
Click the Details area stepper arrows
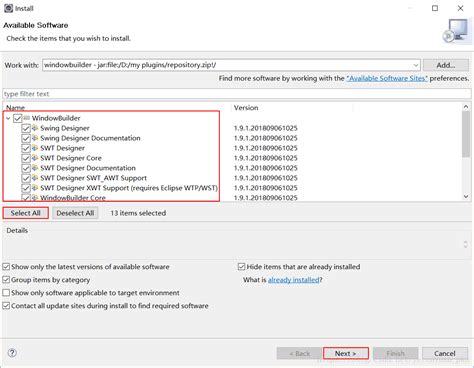pos(465,244)
